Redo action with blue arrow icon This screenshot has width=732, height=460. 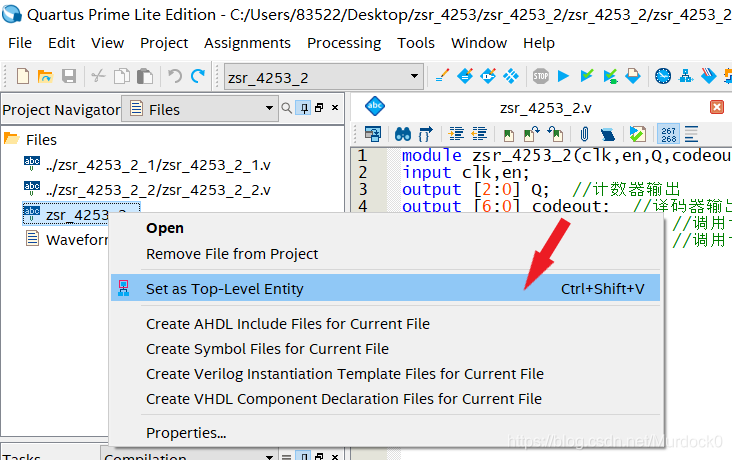198,76
